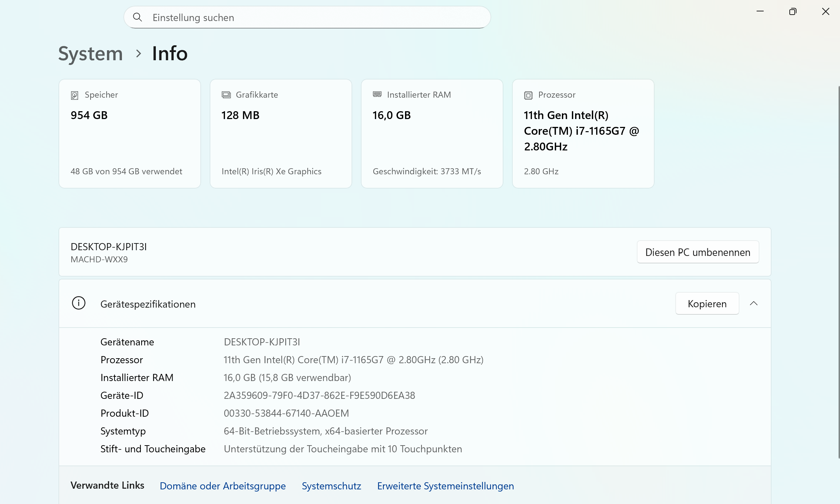840x504 pixels.
Task: Click the 'Intel(R) Iris(R) Xe Graphics' text
Action: pyautogui.click(x=272, y=171)
